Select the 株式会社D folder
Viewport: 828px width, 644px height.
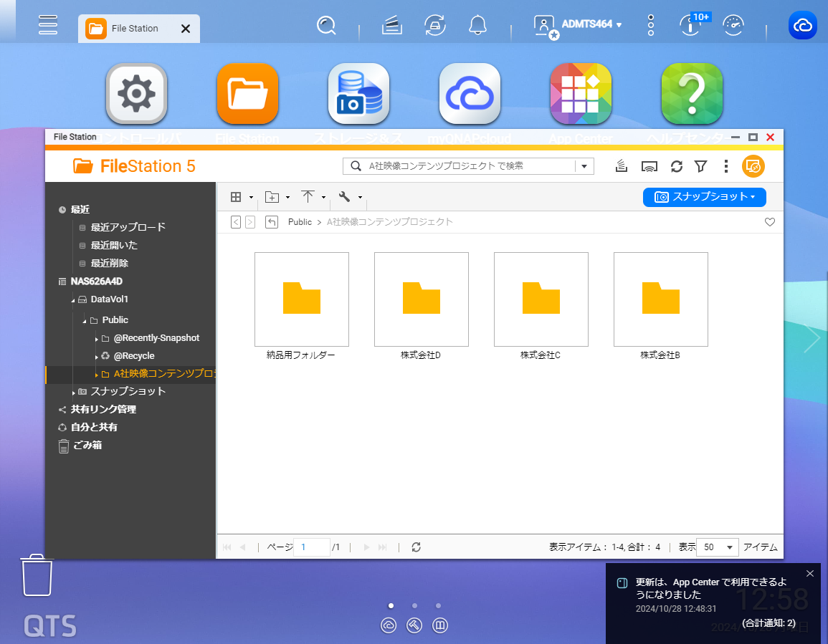tap(422, 299)
